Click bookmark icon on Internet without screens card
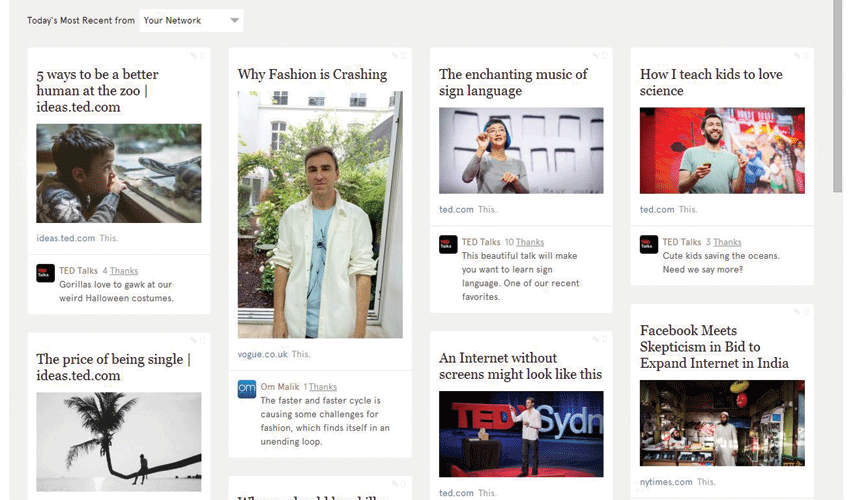The height and width of the screenshot is (500, 853). pos(604,339)
